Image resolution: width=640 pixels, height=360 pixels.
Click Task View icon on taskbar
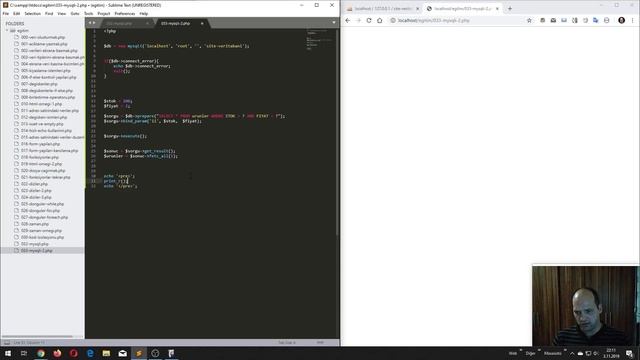(x=24, y=353)
